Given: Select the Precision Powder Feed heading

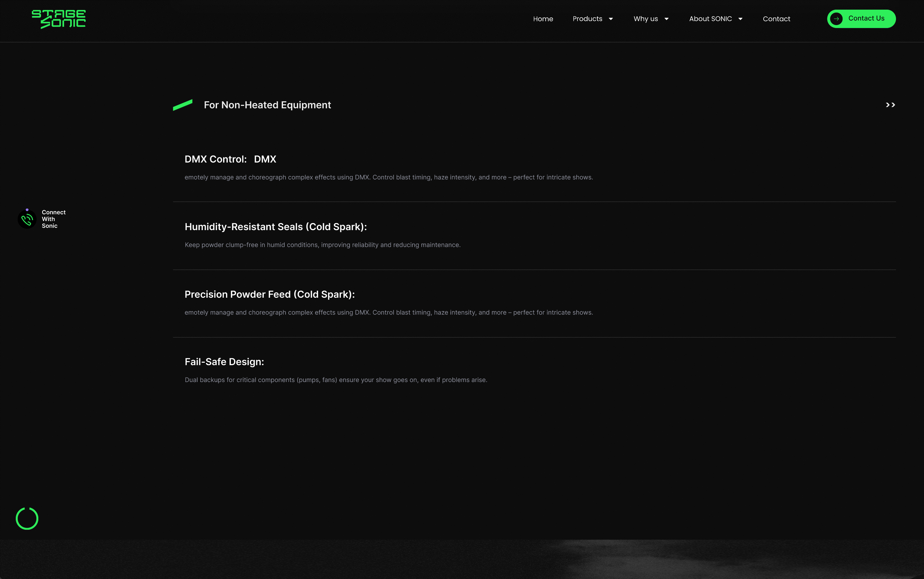Looking at the screenshot, I should [269, 294].
